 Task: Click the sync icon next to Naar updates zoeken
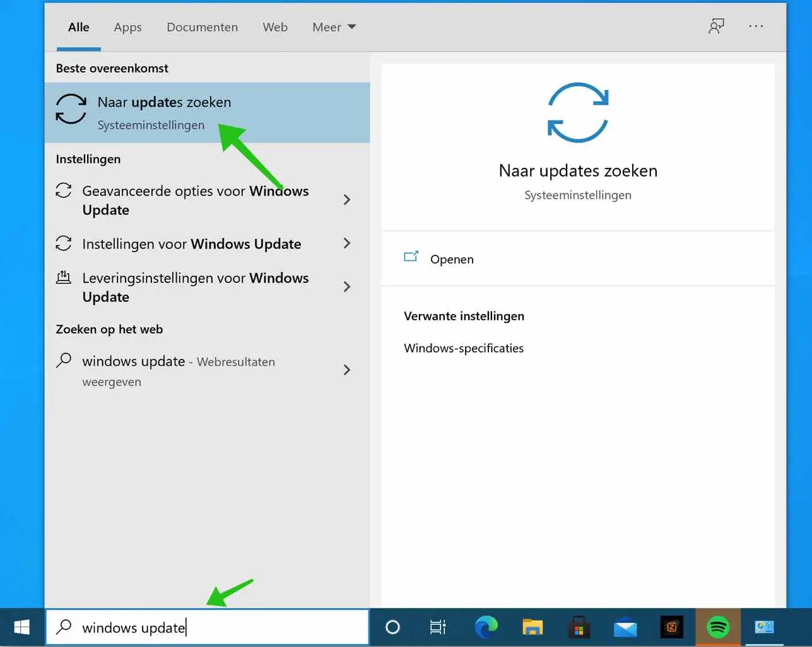71,109
